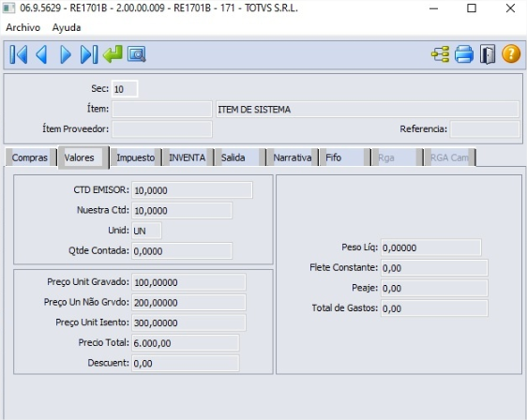Viewport: 527px width, 420px height.
Task: Switch to the Compras tab
Action: point(30,157)
